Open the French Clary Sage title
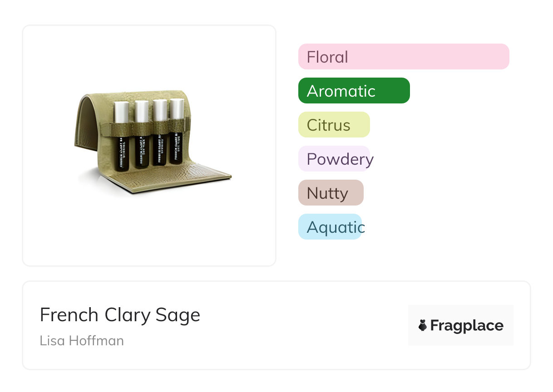553x392 pixels. coord(120,315)
